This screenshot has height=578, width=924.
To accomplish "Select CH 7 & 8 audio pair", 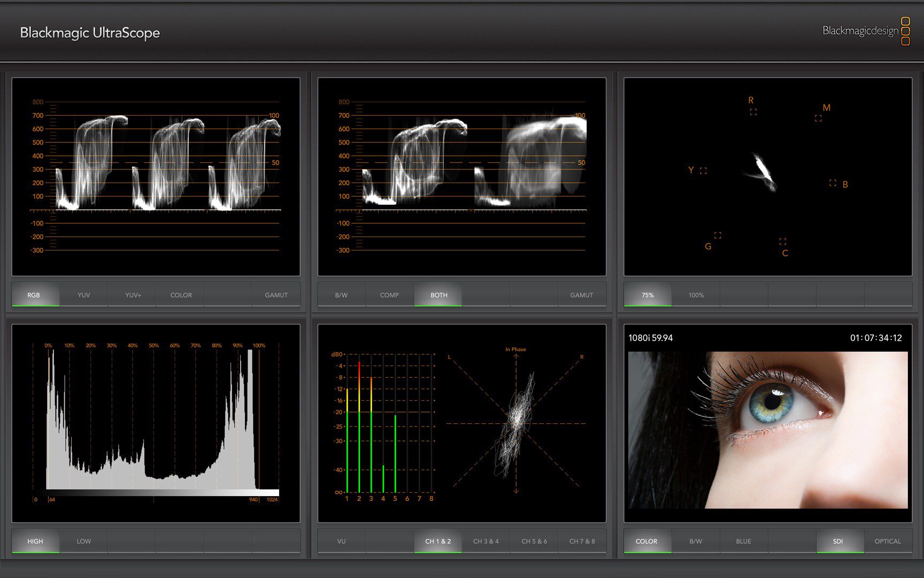I will click(582, 541).
